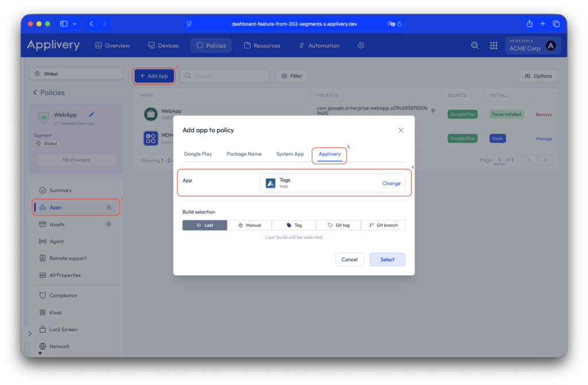Open the Filter dropdown above the app list

click(292, 75)
